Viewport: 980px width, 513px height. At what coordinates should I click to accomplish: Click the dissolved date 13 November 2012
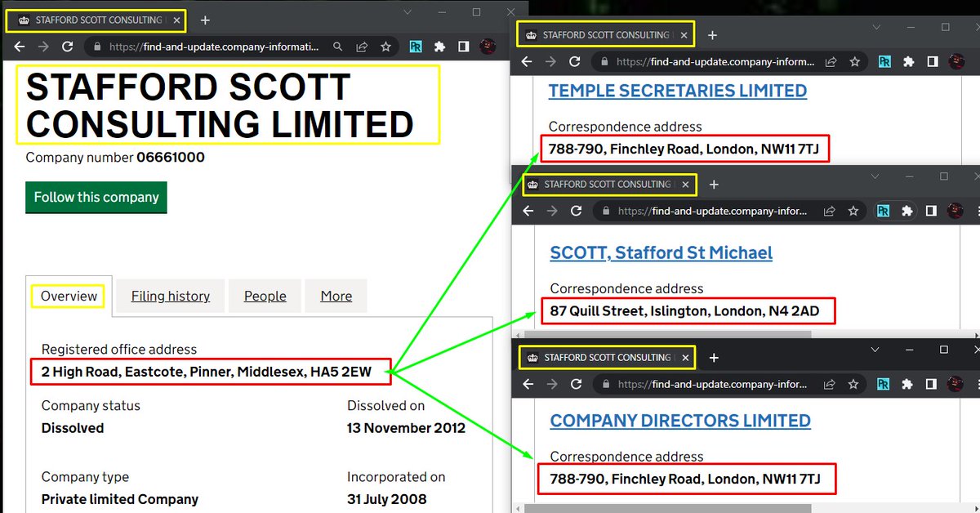(x=406, y=428)
